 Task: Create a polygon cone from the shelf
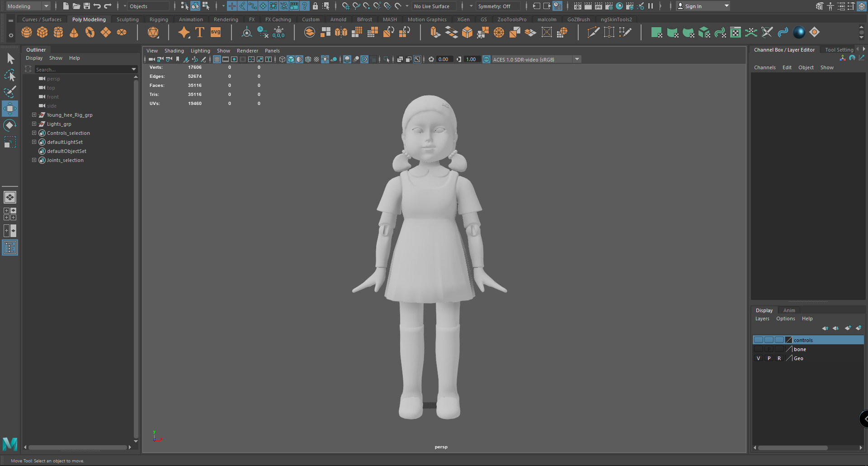coord(74,32)
